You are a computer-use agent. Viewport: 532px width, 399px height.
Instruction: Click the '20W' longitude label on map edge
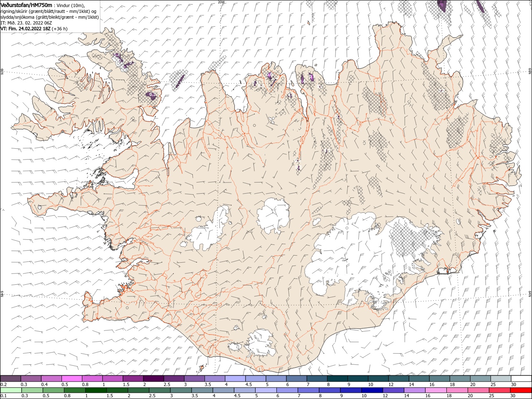click(x=221, y=2)
